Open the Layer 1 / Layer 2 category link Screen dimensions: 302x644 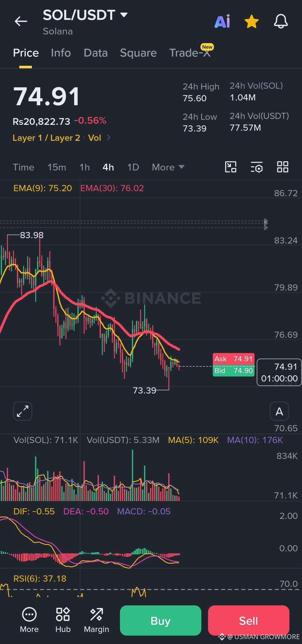click(46, 138)
